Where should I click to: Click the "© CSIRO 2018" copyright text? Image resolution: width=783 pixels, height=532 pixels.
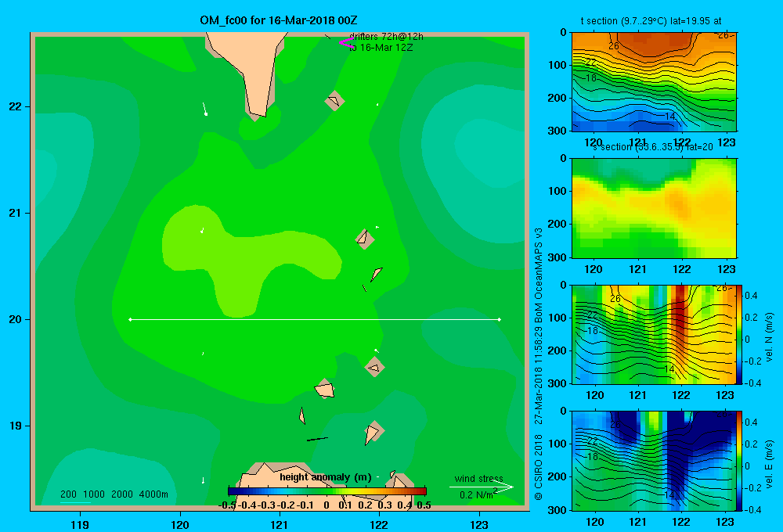pos(539,467)
